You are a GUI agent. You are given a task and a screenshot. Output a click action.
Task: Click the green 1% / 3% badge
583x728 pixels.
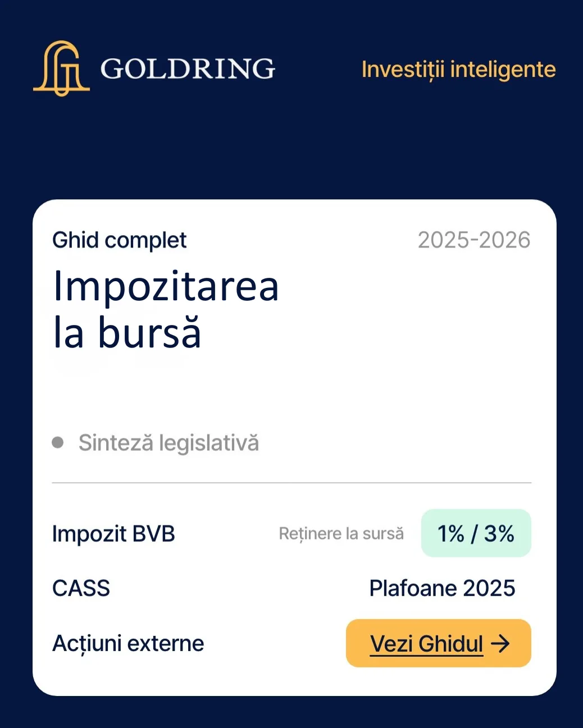[476, 533]
